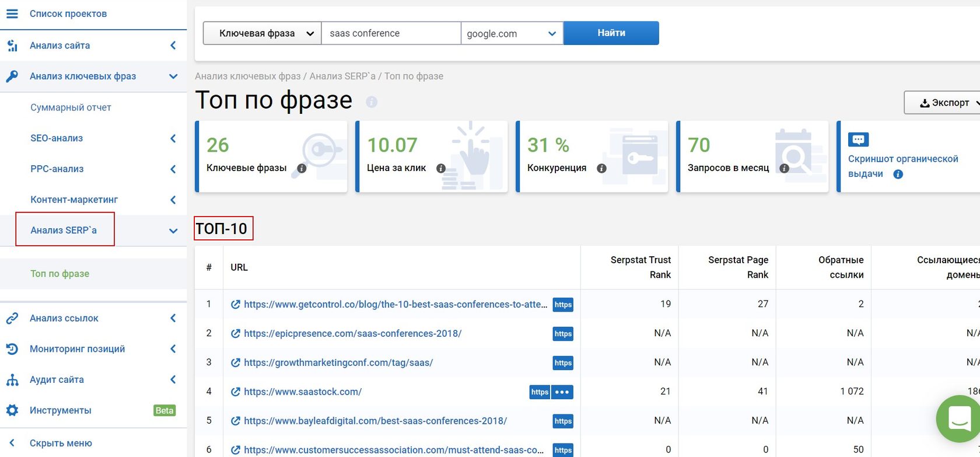The height and width of the screenshot is (457, 980).
Task: Click info icon beside Ключевые фразы
Action: [x=302, y=168]
